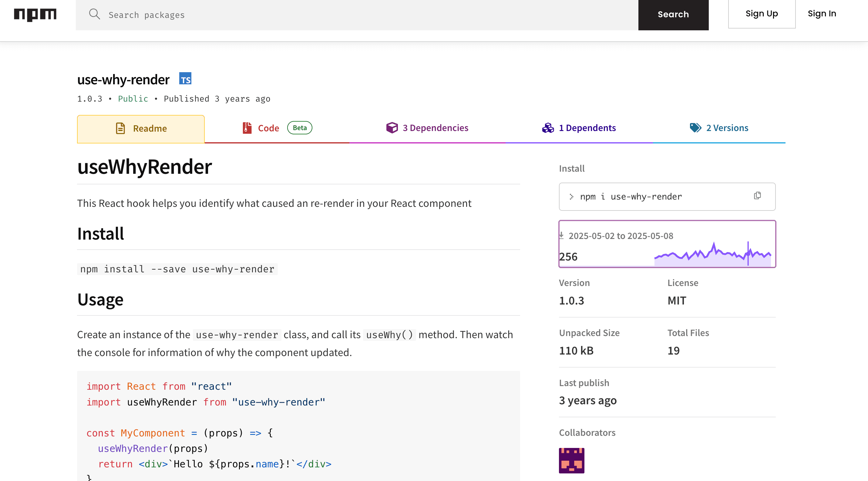Click the TypeScript TS badge icon
This screenshot has width=868, height=481.
pyautogui.click(x=185, y=79)
